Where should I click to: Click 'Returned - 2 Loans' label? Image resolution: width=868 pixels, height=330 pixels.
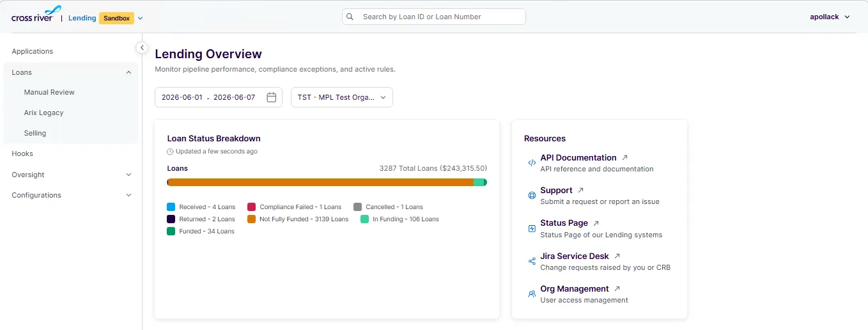[207, 219]
